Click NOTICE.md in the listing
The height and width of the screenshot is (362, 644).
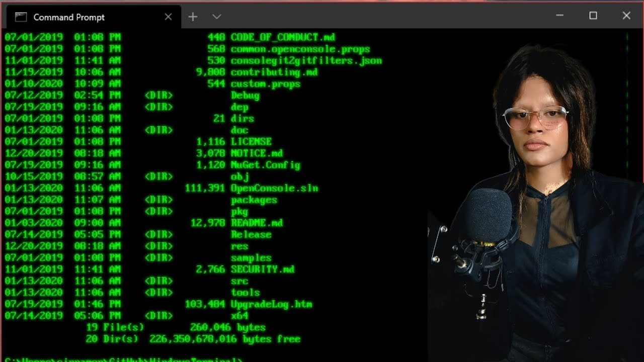click(257, 153)
